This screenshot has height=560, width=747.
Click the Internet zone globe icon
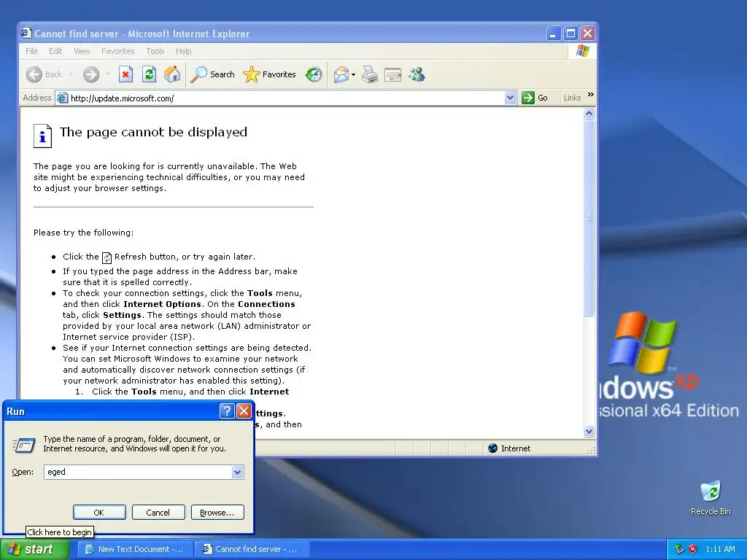click(x=493, y=448)
